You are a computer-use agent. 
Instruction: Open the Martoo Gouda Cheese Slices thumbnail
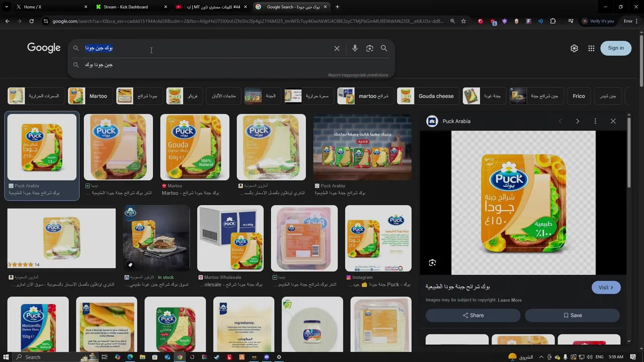click(x=195, y=147)
